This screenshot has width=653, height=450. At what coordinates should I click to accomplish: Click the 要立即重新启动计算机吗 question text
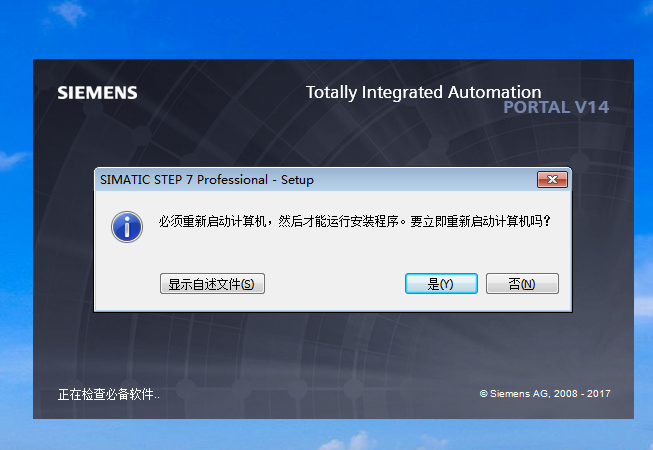[480, 221]
